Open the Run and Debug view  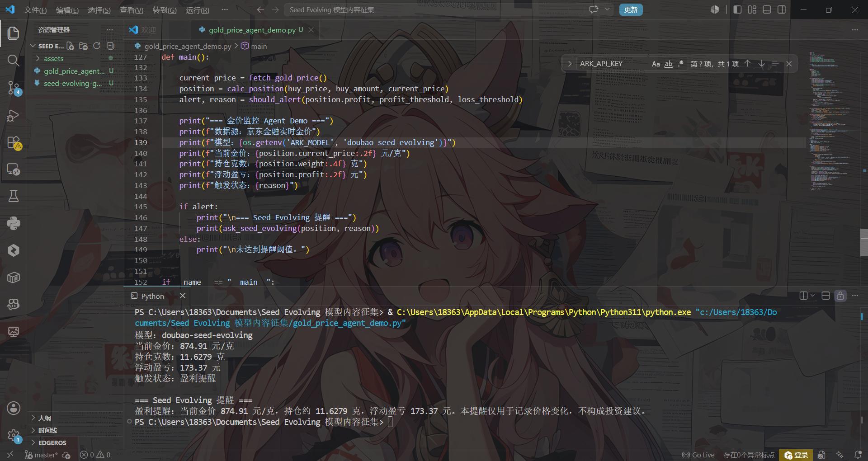(x=13, y=116)
